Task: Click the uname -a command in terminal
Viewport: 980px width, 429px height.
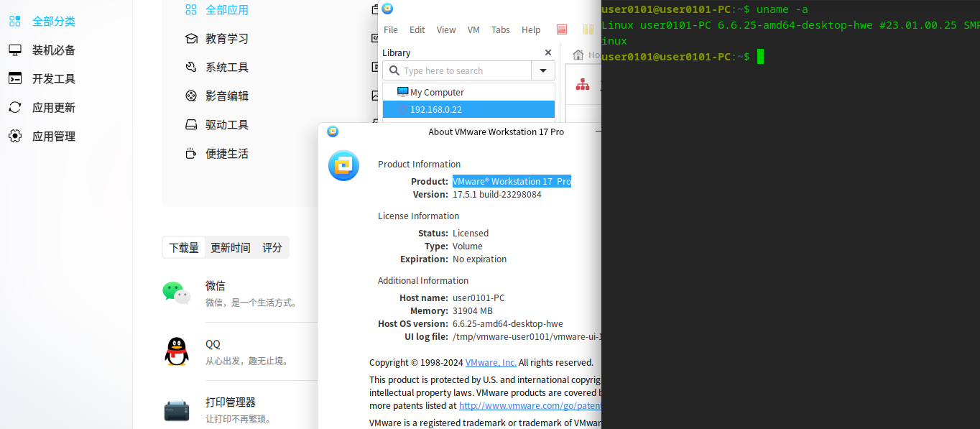Action: 782,9
